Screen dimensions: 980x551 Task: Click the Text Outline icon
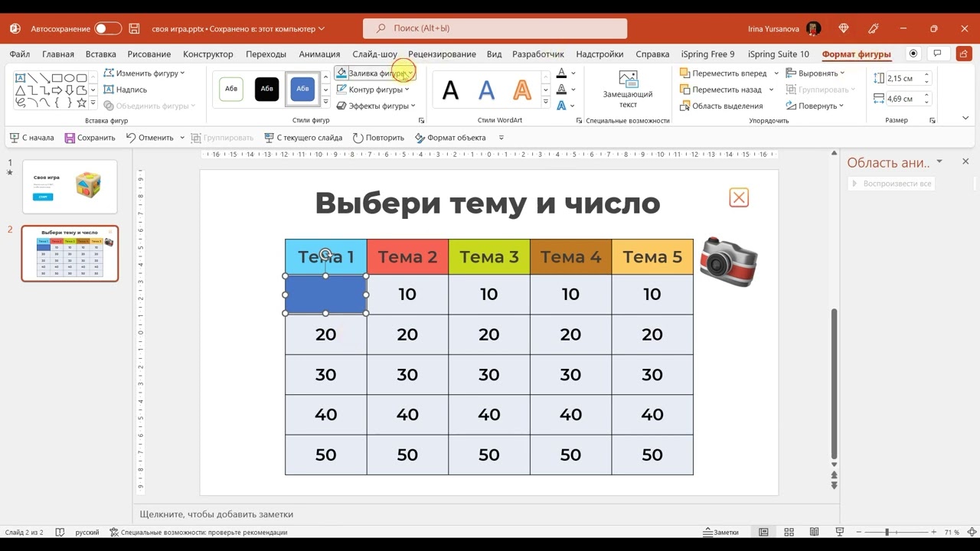point(562,90)
